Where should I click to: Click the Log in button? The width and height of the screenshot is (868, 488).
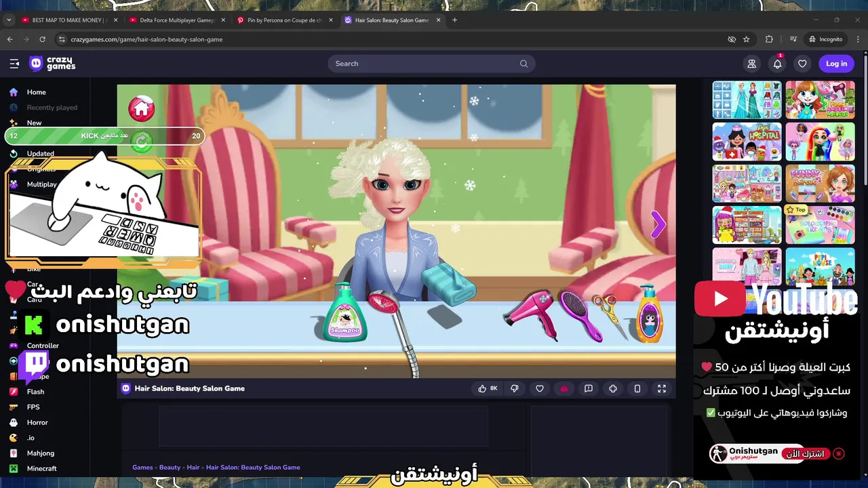click(x=836, y=64)
